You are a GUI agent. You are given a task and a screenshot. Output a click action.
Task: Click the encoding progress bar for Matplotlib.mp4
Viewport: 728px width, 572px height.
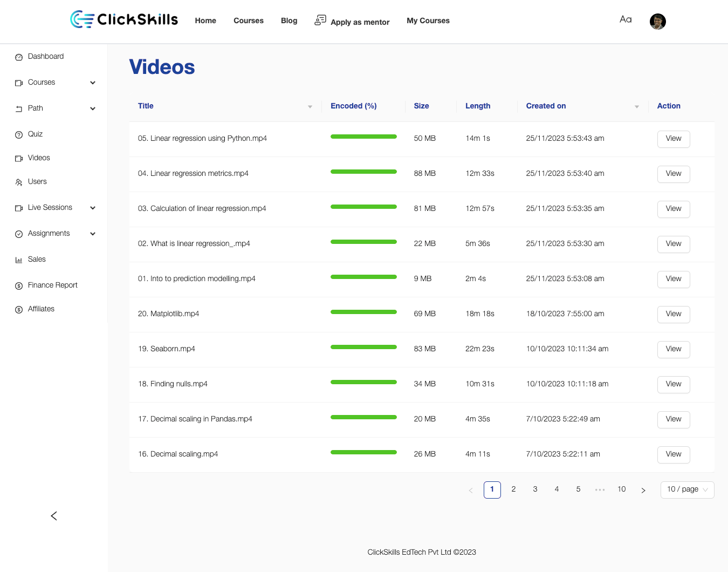coord(363,312)
